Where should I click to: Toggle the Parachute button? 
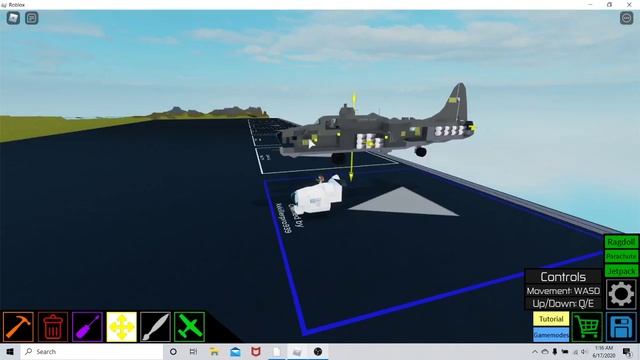621,256
